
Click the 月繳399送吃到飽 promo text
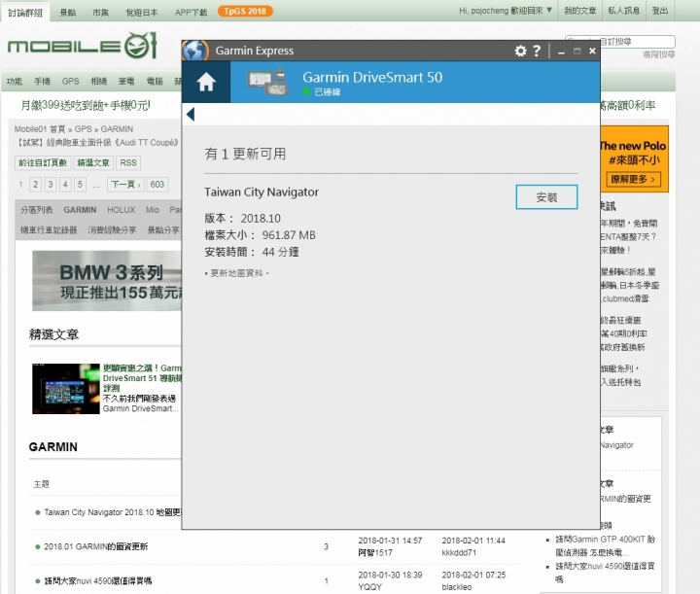pyautogui.click(x=86, y=105)
